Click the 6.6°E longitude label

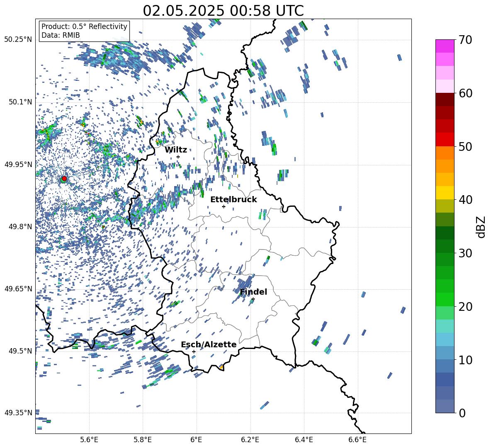point(357,440)
